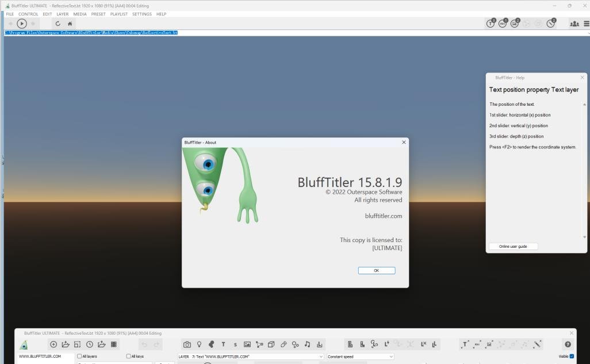
Task: Open the FILE menu
Action: [10, 14]
